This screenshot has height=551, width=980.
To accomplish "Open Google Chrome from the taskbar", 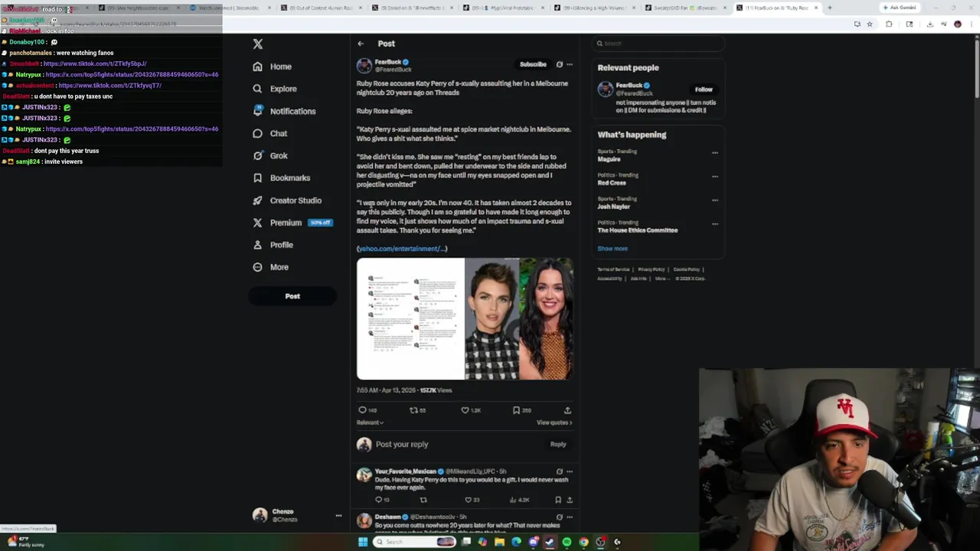I will click(583, 542).
